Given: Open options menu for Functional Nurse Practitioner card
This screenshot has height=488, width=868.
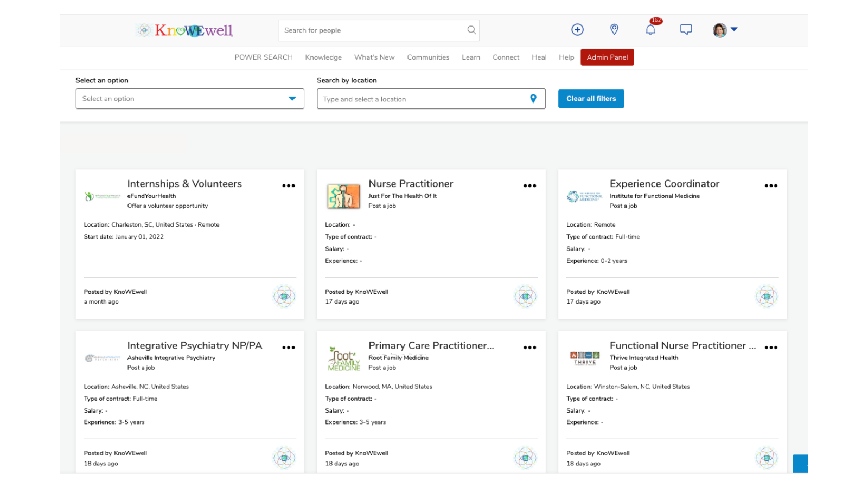Looking at the screenshot, I should click(x=771, y=348).
